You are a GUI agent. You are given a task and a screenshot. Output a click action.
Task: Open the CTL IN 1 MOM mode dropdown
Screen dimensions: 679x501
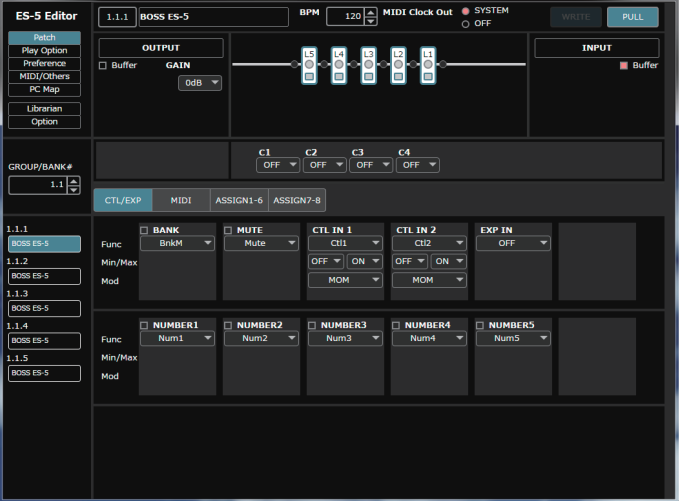344,280
